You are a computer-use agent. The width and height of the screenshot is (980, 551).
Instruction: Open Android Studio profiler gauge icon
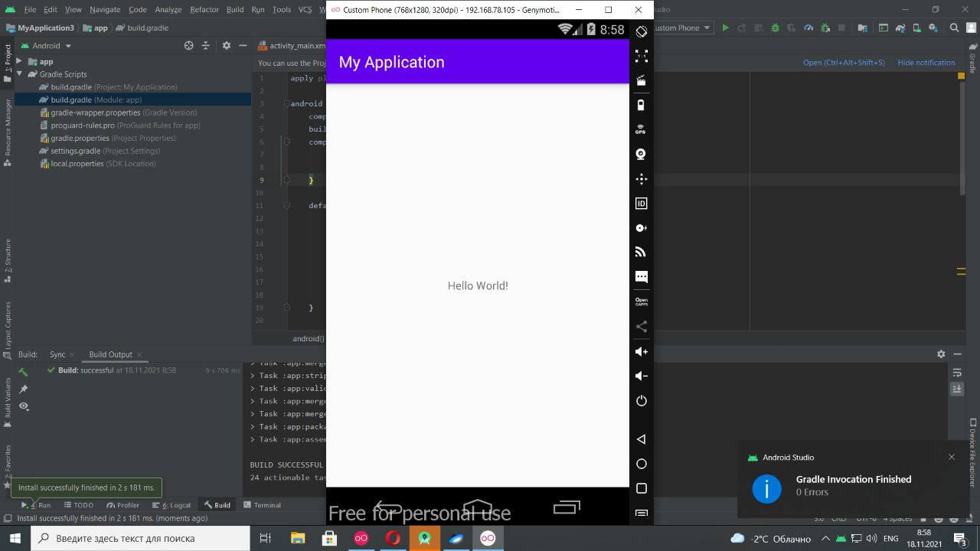click(x=808, y=28)
